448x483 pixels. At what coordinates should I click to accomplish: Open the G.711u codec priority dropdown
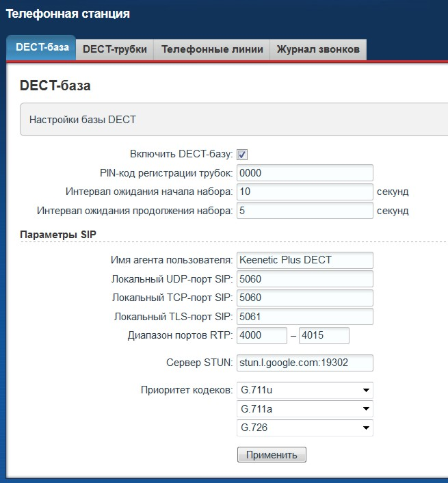(x=304, y=390)
